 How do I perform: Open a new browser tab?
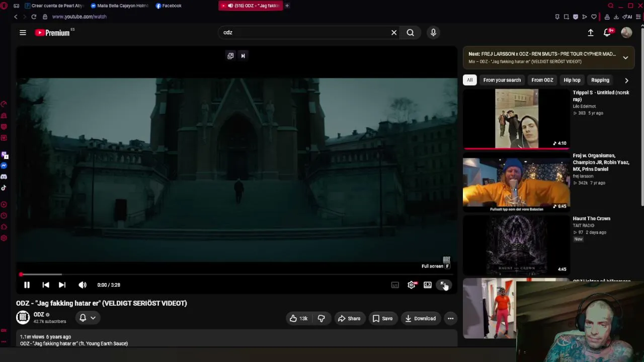click(287, 6)
